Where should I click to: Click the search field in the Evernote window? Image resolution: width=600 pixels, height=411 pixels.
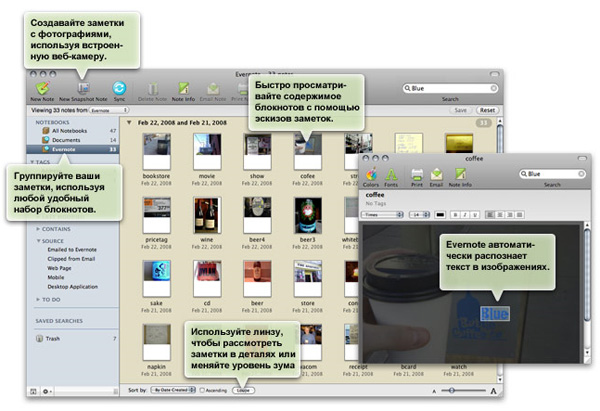click(451, 88)
